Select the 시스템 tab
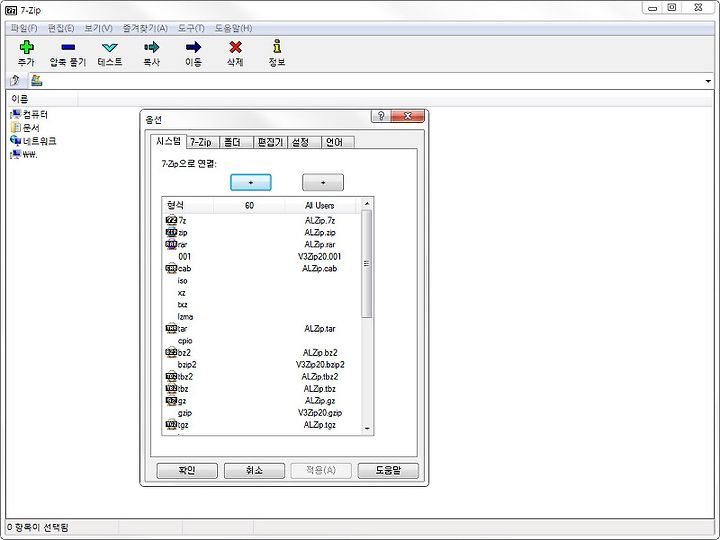This screenshot has width=720, height=540. (x=169, y=141)
